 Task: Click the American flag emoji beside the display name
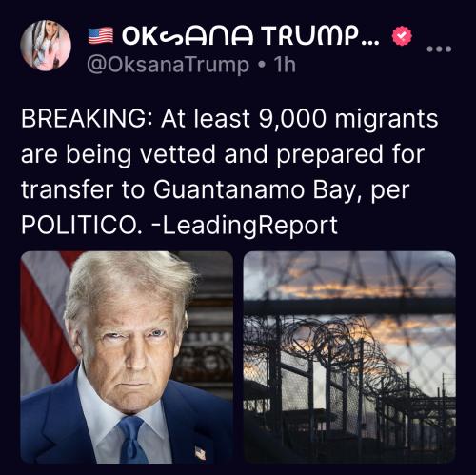[101, 35]
